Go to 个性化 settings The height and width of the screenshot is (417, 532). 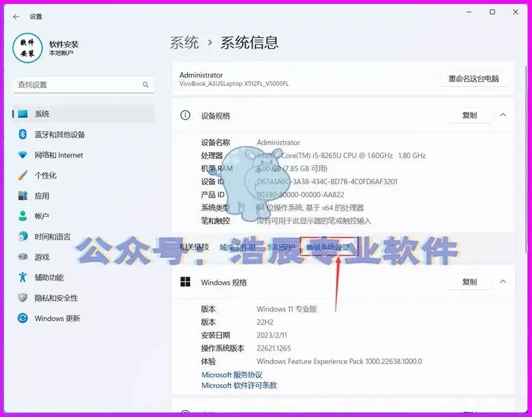pyautogui.click(x=84, y=175)
